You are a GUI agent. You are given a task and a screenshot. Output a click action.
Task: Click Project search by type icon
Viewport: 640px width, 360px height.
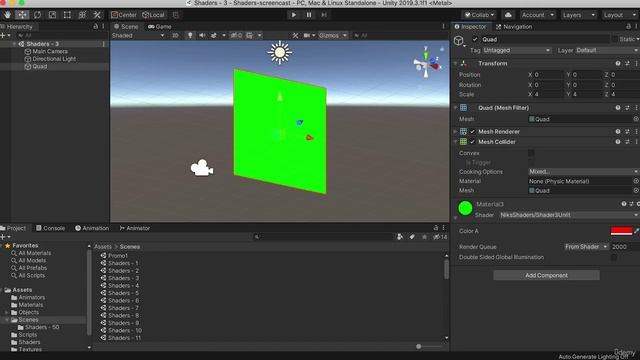[400, 237]
